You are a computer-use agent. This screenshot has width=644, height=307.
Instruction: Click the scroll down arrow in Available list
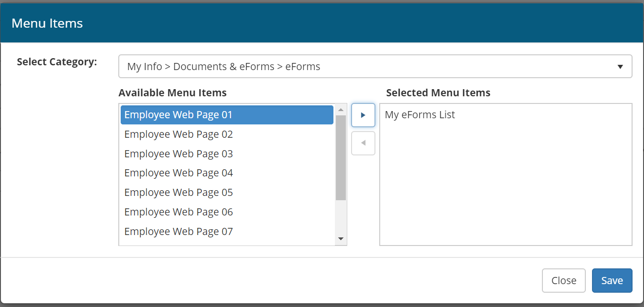point(341,238)
